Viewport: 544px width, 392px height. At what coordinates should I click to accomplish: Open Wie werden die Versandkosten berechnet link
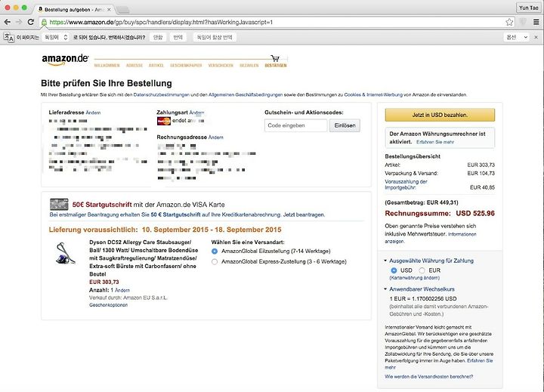pos(429,376)
